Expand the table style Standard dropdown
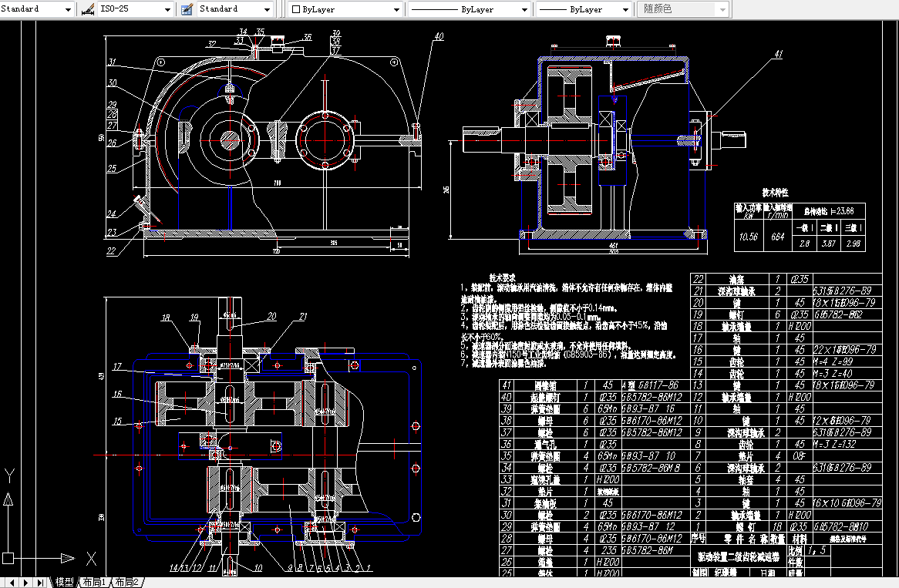Image resolution: width=899 pixels, height=588 pixels. [x=268, y=9]
